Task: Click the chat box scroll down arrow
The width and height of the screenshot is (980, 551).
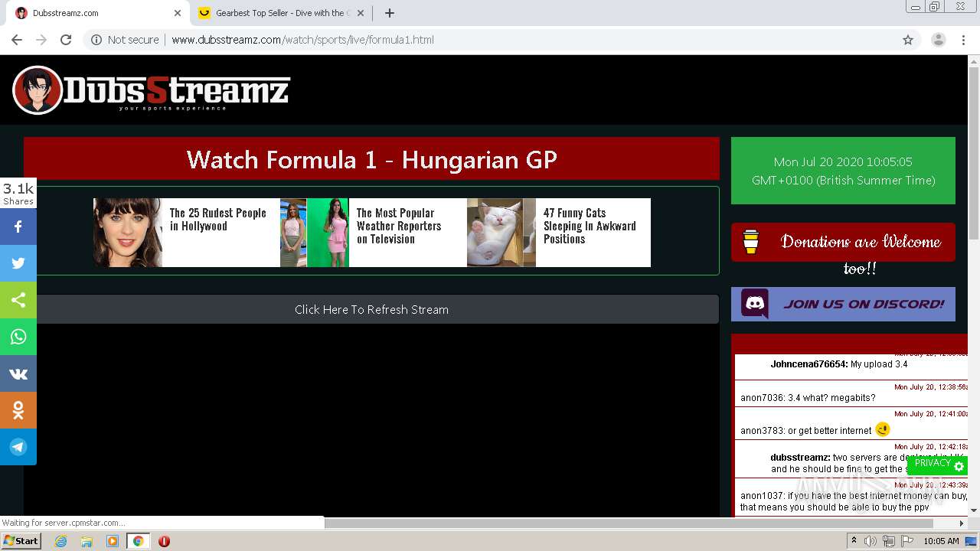Action: 973,510
